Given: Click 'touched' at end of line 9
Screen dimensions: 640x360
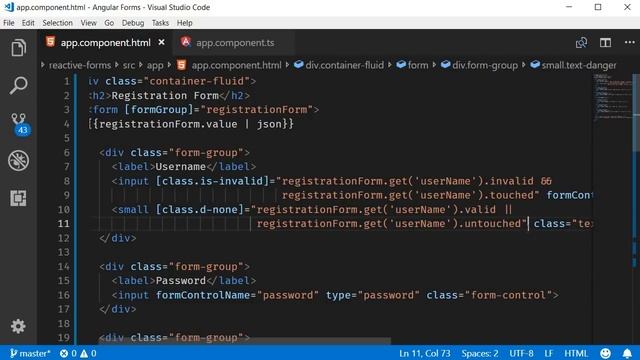Looking at the screenshot, I should 512,195.
